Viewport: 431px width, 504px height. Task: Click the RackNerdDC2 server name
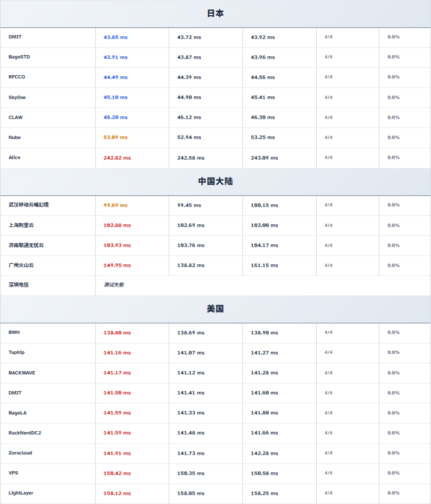pos(25,433)
